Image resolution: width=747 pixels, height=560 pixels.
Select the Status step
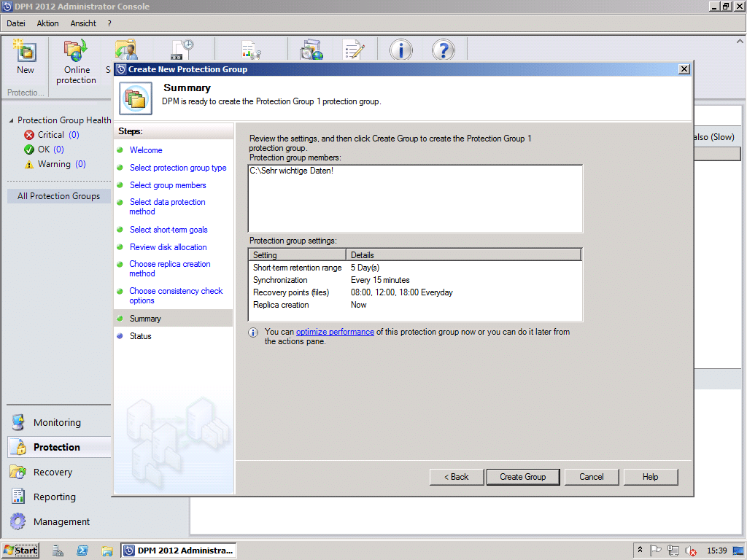(x=141, y=336)
